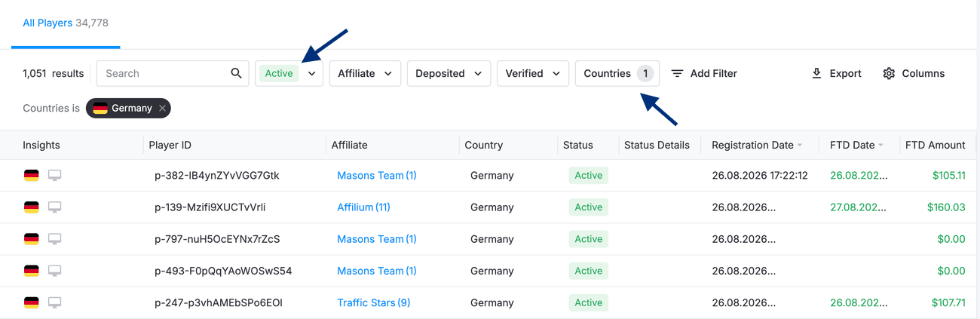980x319 pixels.
Task: Open the Affilium (11) affiliate link
Action: click(x=363, y=207)
